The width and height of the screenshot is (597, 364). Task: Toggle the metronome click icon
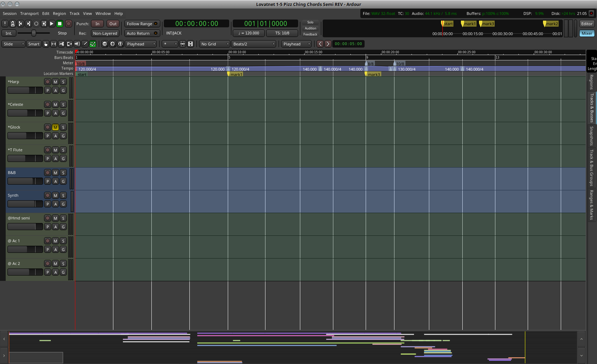click(12, 24)
